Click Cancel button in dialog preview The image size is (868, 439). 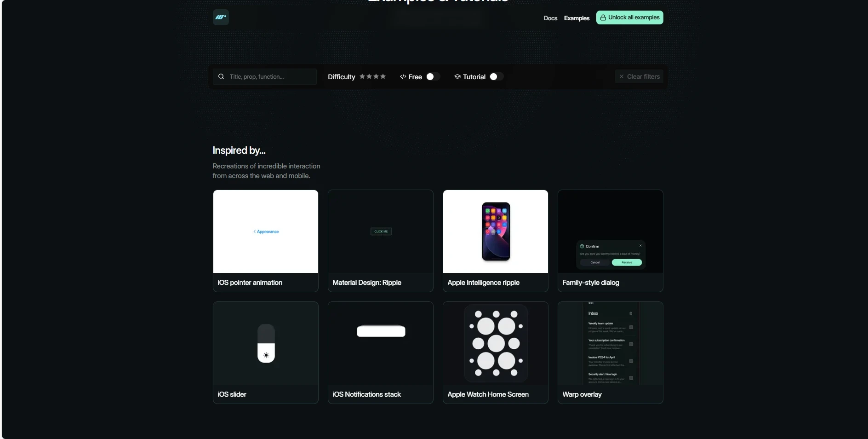point(595,262)
